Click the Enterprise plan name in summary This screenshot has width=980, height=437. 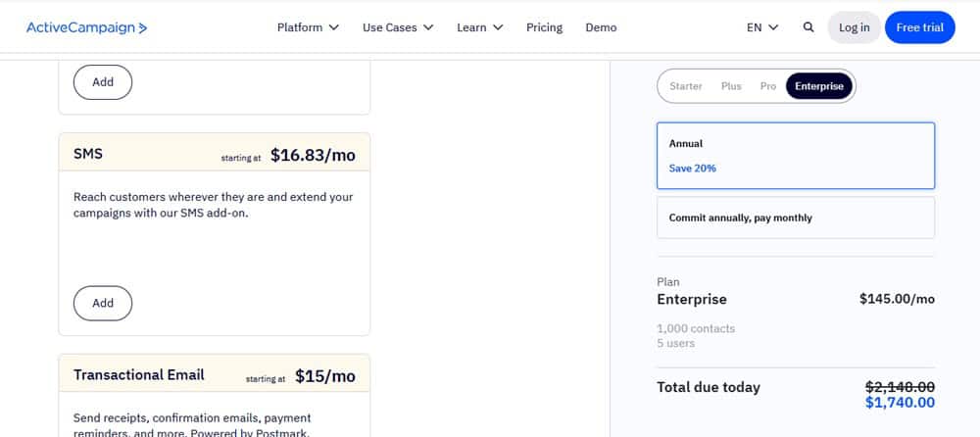(x=692, y=299)
